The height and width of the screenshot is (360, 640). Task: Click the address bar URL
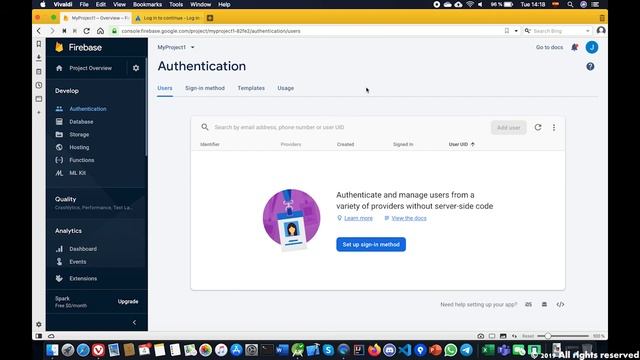click(x=211, y=31)
